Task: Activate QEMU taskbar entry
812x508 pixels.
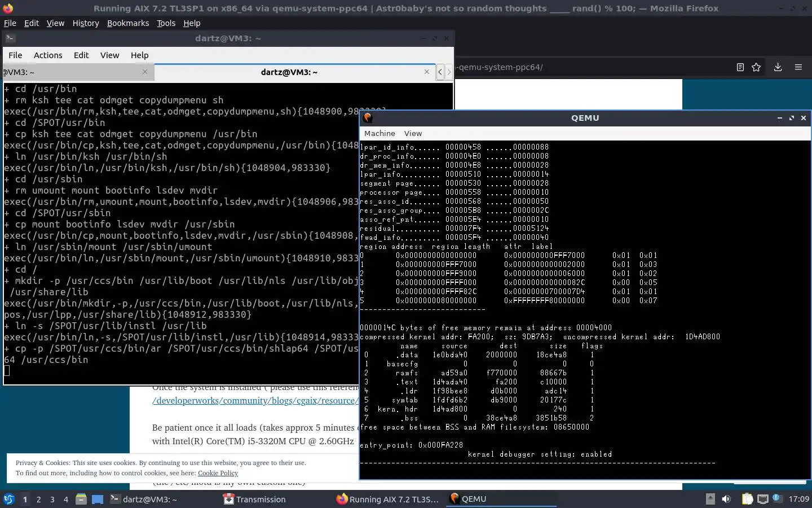Action: coord(501,499)
